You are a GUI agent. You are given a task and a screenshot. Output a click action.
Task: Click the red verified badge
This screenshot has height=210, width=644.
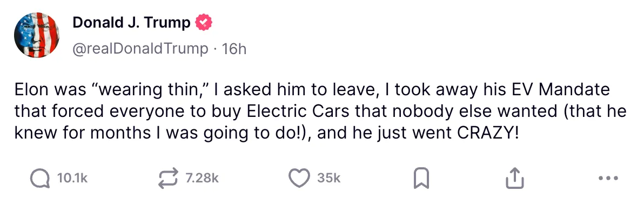click(203, 23)
